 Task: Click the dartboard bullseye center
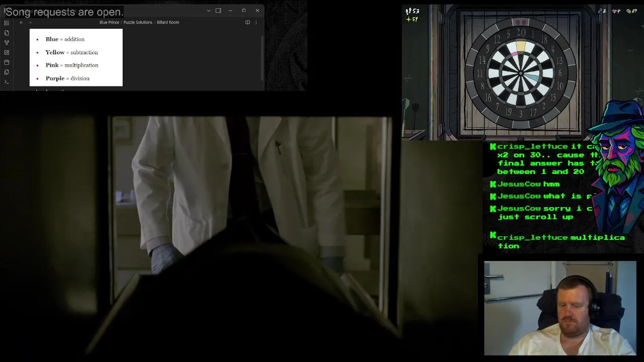521,73
